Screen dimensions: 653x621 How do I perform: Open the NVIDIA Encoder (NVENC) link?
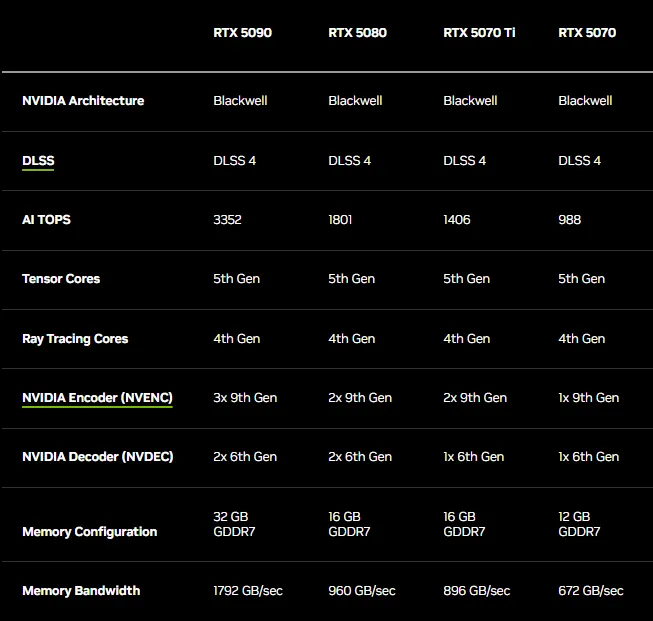97,397
